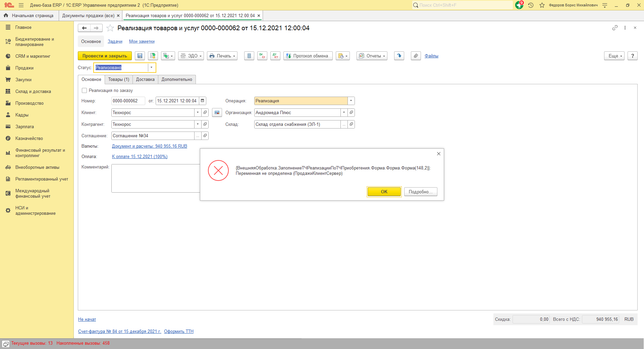Add document to favorites via star icon
The width and height of the screenshot is (644, 349).
(110, 28)
